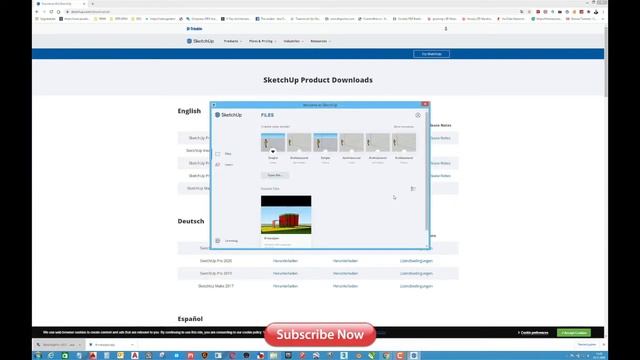Open the account icon in SketchUp welcome dialog
The width and height of the screenshot is (640, 360).
click(x=418, y=115)
